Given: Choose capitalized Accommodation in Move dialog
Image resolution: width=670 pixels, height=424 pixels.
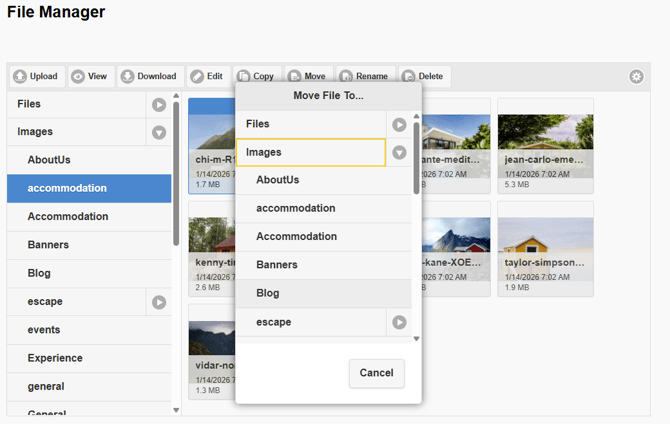Looking at the screenshot, I should (x=323, y=237).
